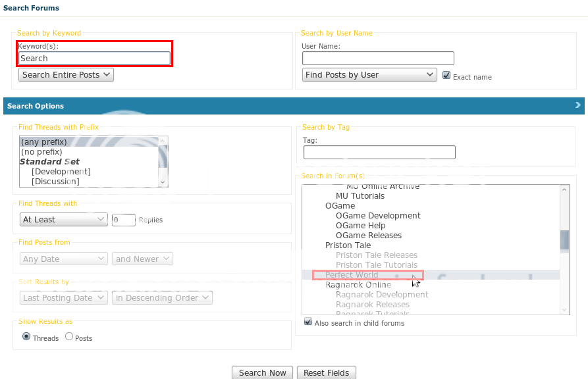Expand the At Least replies dropdown
Viewport: 588px width, 379px height.
(x=64, y=220)
